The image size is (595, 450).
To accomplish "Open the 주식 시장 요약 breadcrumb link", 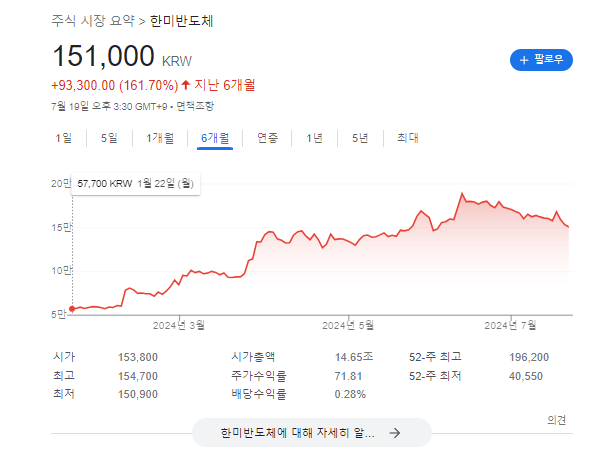I will tap(93, 20).
